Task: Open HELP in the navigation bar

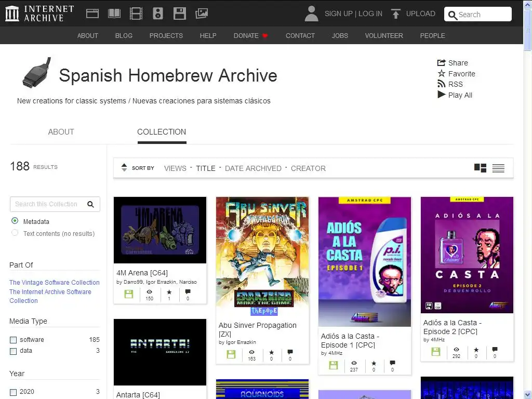Action: click(208, 36)
